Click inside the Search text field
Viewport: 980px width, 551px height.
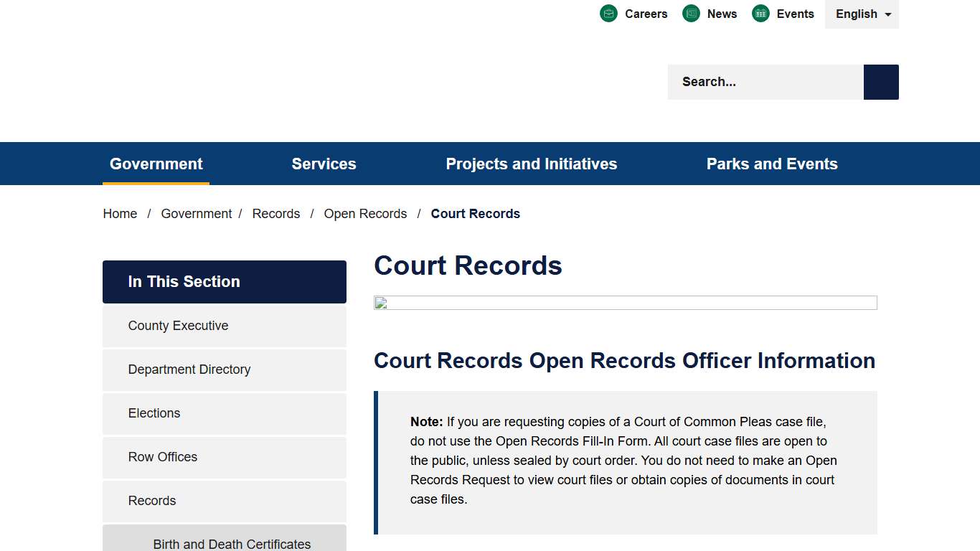click(760, 82)
